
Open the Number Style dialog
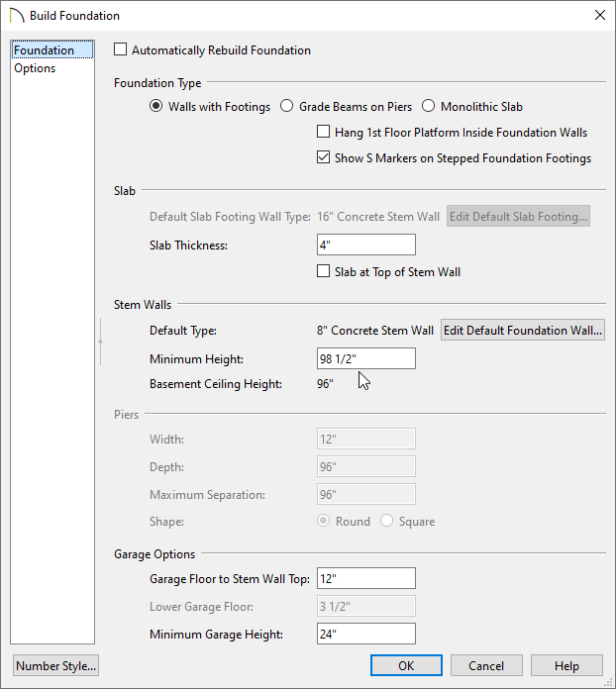pos(55,665)
